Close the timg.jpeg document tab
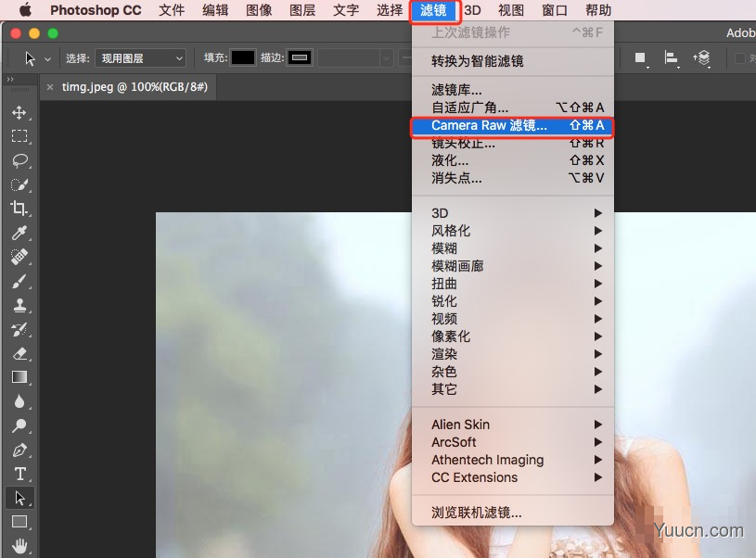756x558 pixels. [50, 87]
